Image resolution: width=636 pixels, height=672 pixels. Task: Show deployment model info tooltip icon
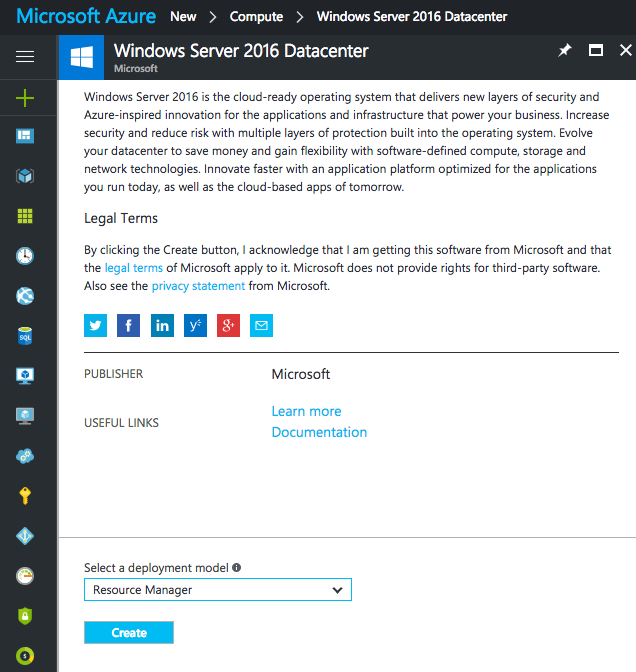(x=236, y=567)
